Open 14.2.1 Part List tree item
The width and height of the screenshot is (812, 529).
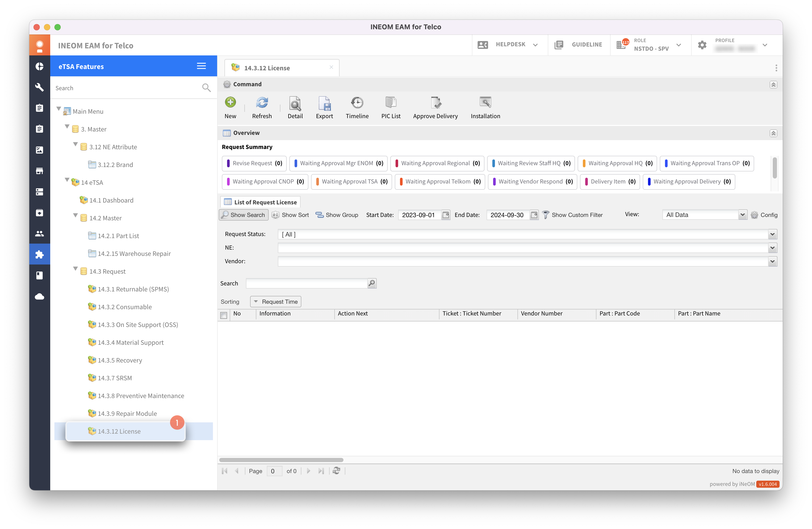point(118,236)
